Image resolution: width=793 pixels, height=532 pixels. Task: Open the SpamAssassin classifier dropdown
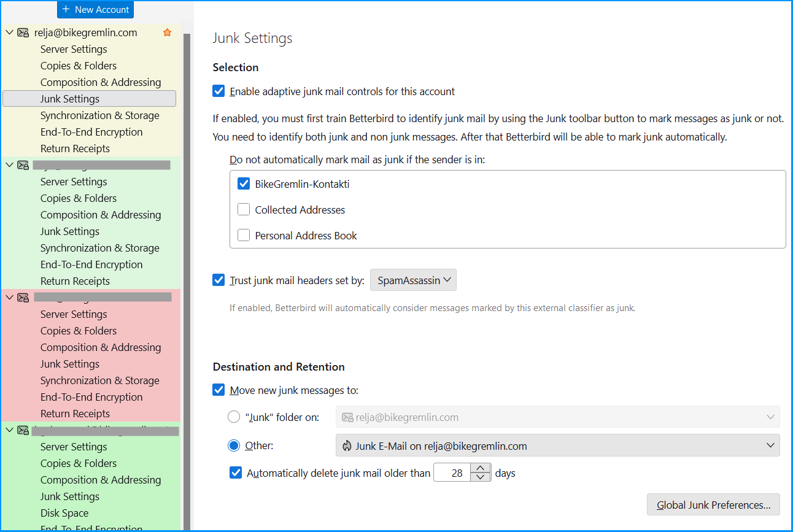point(413,280)
